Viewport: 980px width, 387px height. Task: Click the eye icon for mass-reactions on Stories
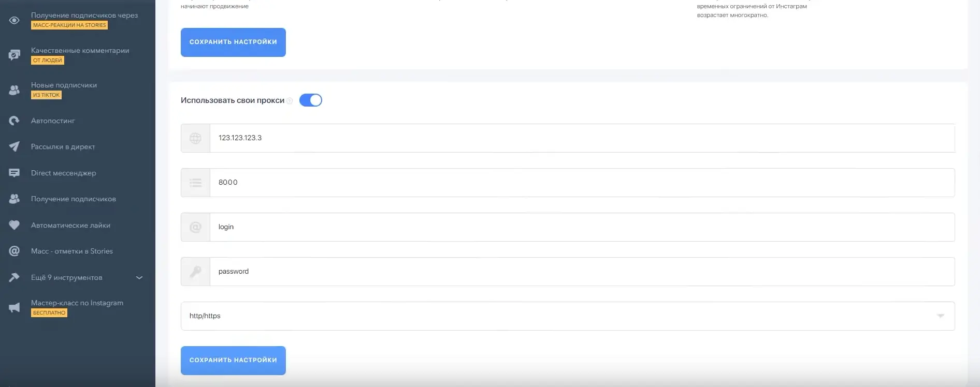pos(15,20)
